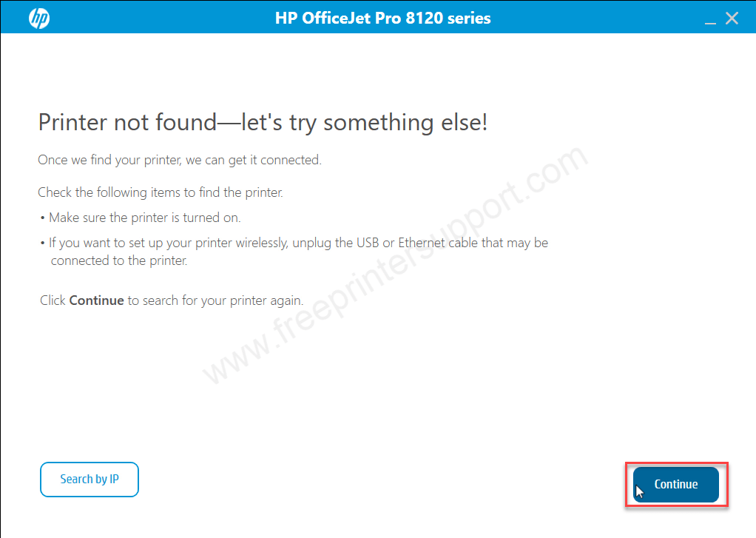Minimize the HP OfficeJet installer window
756x538 pixels.
(709, 19)
